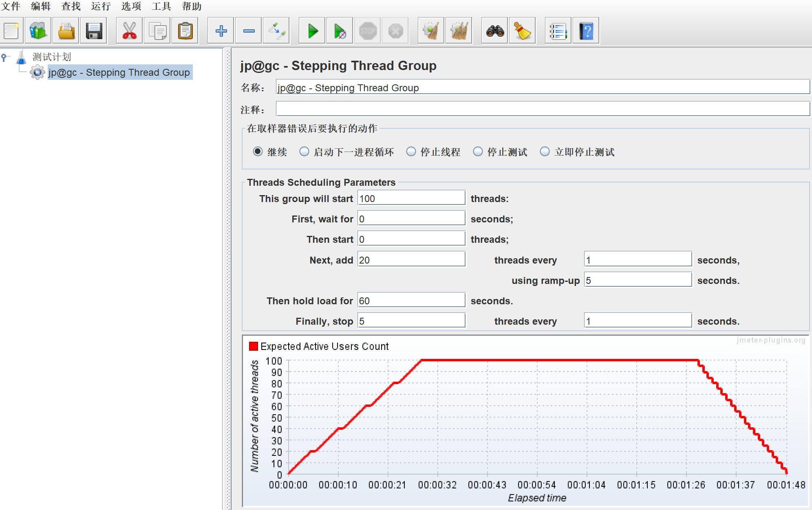Click the Start no pauses icon

(x=340, y=31)
